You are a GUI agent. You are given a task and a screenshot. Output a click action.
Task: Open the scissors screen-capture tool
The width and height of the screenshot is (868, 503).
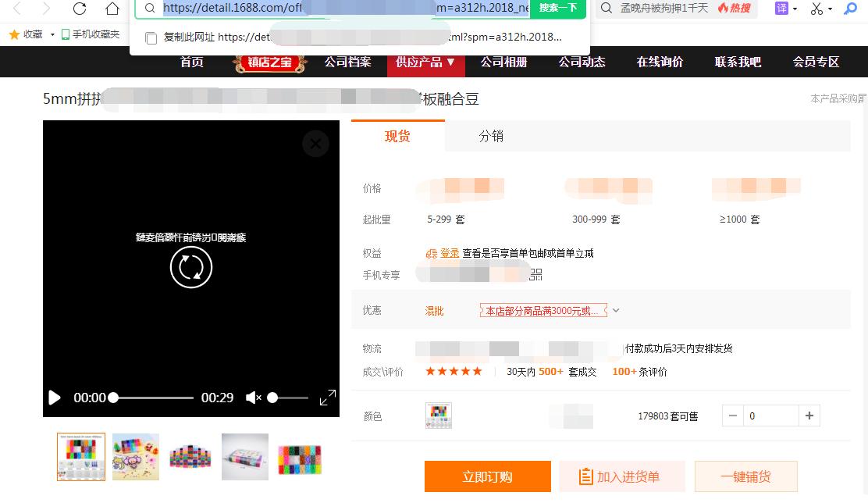tap(816, 9)
